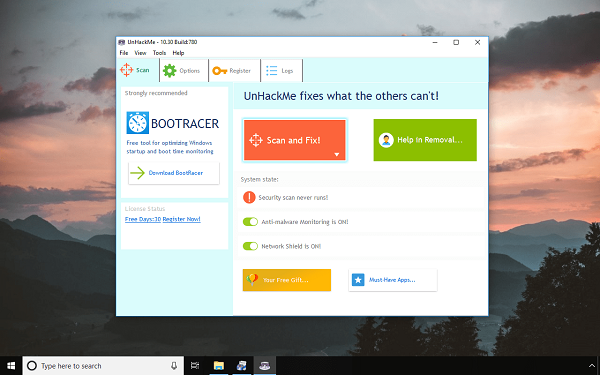Click the blue list Logs icon
The image size is (600, 375).
[272, 70]
